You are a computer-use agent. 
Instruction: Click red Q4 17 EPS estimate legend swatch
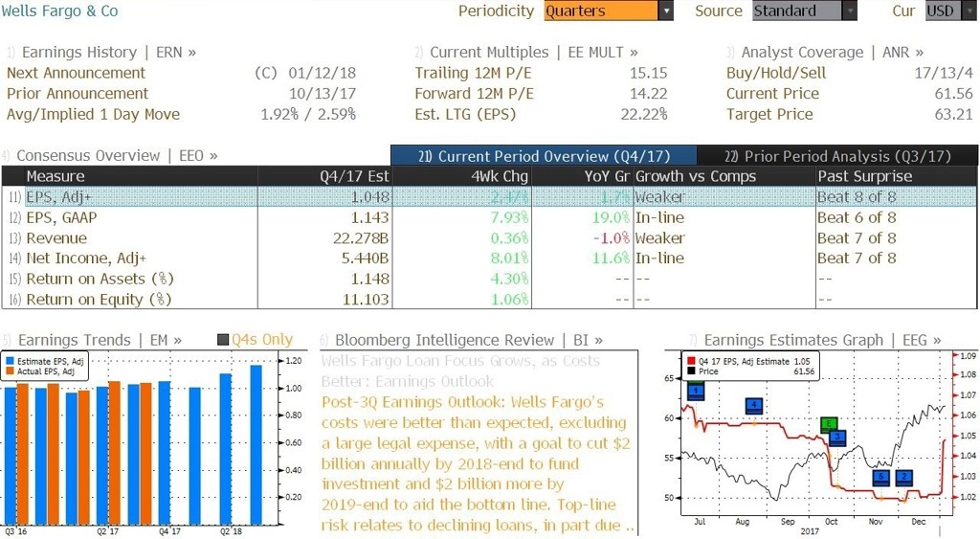click(x=691, y=362)
